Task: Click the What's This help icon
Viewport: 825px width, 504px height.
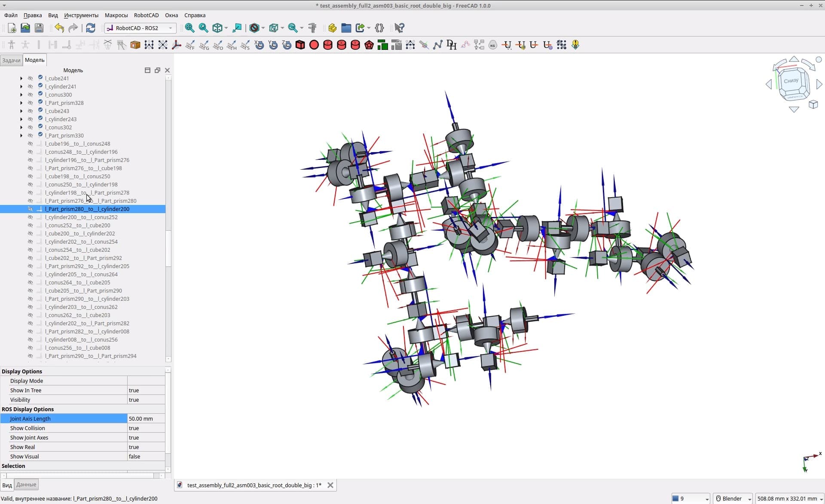Action: point(399,28)
